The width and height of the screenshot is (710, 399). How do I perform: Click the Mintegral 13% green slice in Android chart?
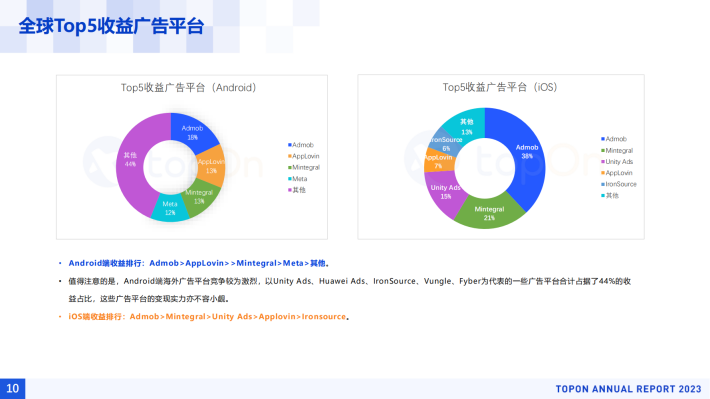pos(200,197)
